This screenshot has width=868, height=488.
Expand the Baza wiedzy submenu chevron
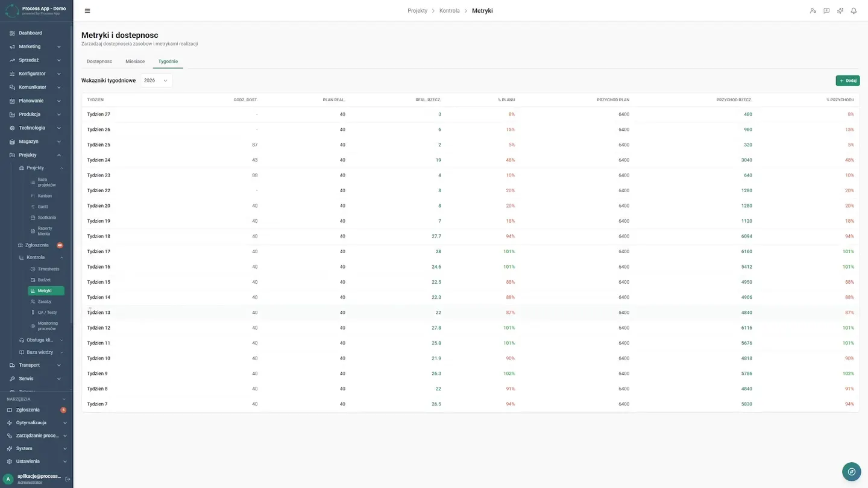click(61, 352)
